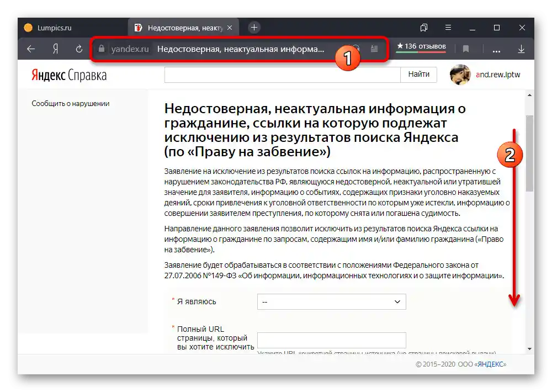The height and width of the screenshot is (392, 552).
Task: Open downloads with the download arrow icon
Action: click(x=522, y=49)
